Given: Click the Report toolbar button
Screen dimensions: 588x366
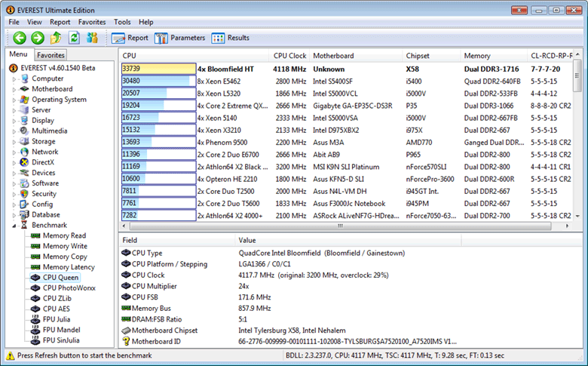Looking at the screenshot, I should [130, 38].
